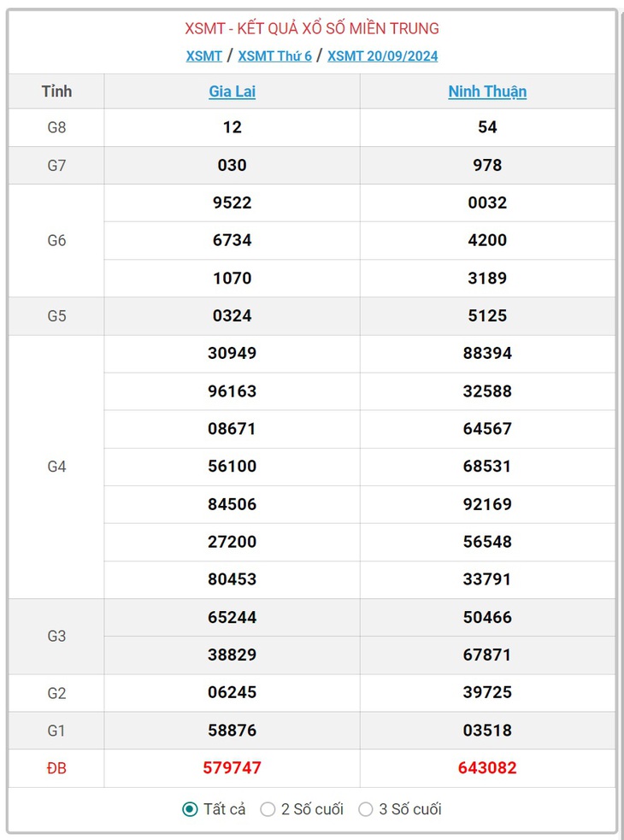Click the G8 result 12 for Gia Lai

233,127
